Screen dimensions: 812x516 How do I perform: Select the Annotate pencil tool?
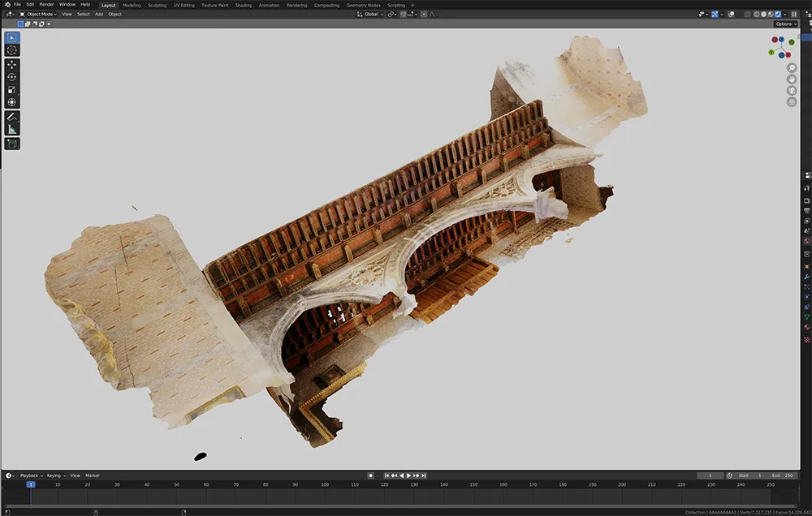pyautogui.click(x=12, y=117)
